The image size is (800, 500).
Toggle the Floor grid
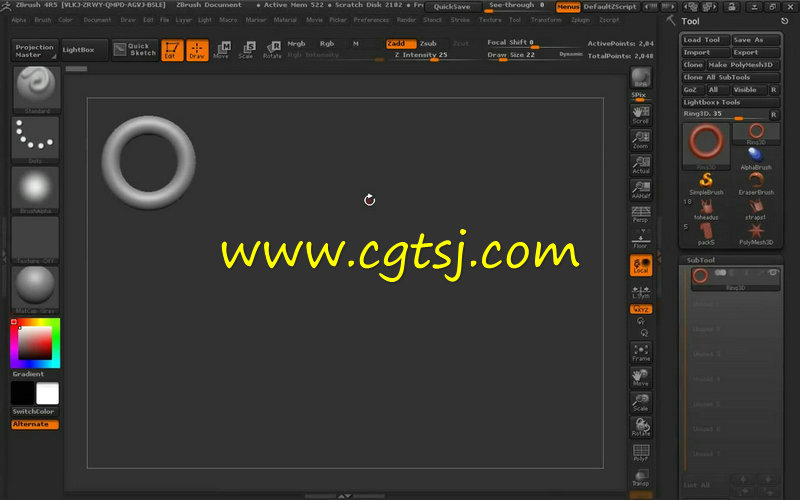click(x=641, y=239)
